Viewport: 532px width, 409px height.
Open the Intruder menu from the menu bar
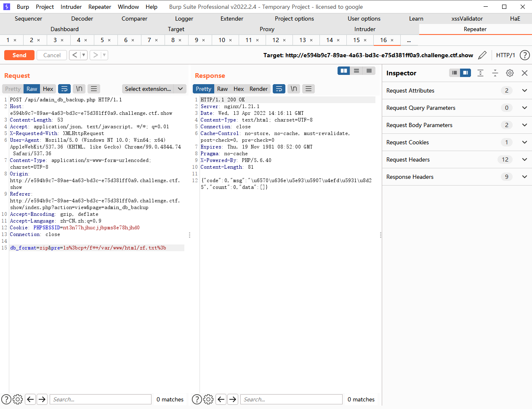click(71, 7)
